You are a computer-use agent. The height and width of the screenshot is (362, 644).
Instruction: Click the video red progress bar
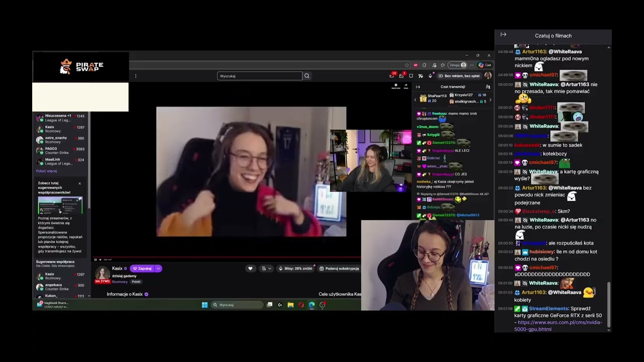pos(226,256)
